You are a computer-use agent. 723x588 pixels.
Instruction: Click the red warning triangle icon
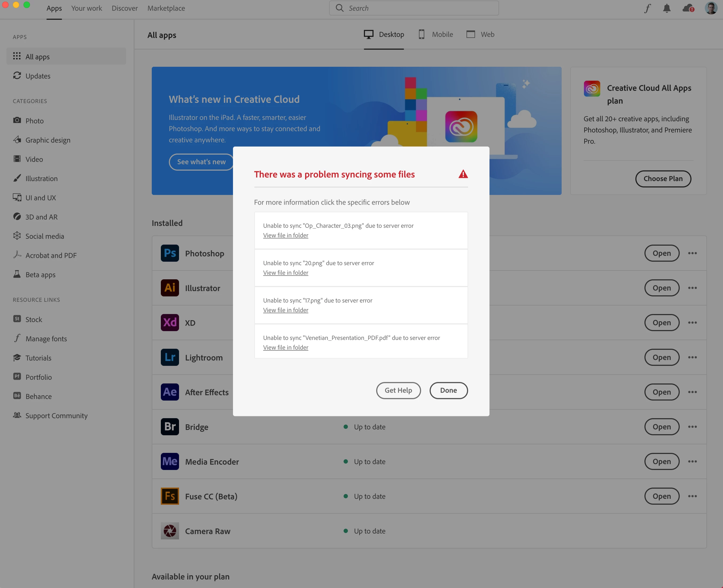pos(463,174)
